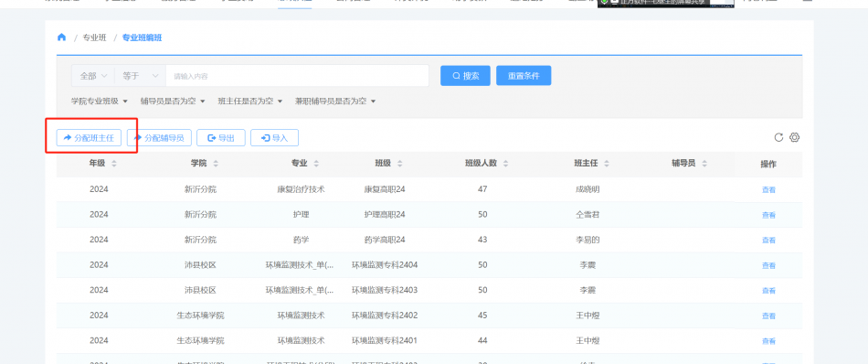
Task: Open the 等于 operator dropdown
Action: click(x=141, y=76)
